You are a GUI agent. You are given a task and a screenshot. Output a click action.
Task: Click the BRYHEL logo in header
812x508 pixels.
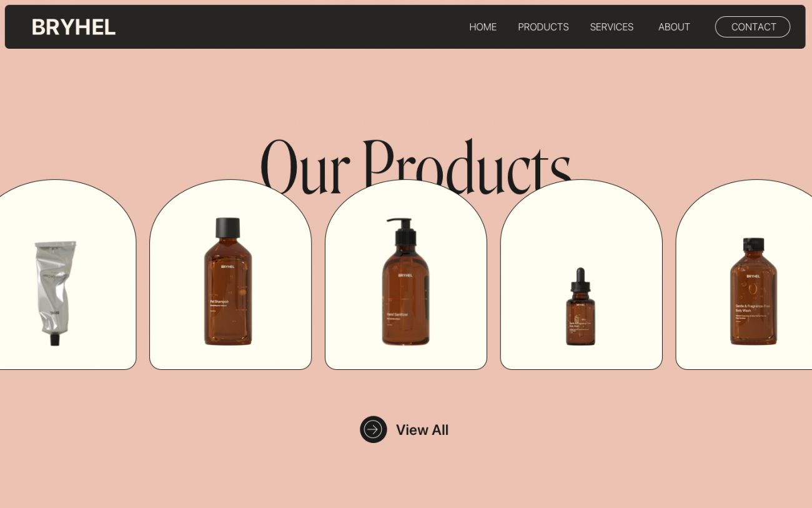[74, 27]
